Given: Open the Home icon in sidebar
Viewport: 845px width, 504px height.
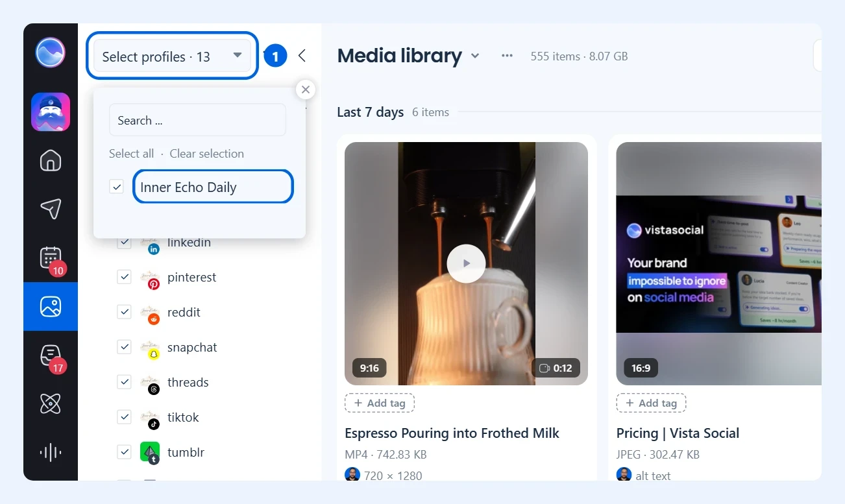Looking at the screenshot, I should point(51,160).
